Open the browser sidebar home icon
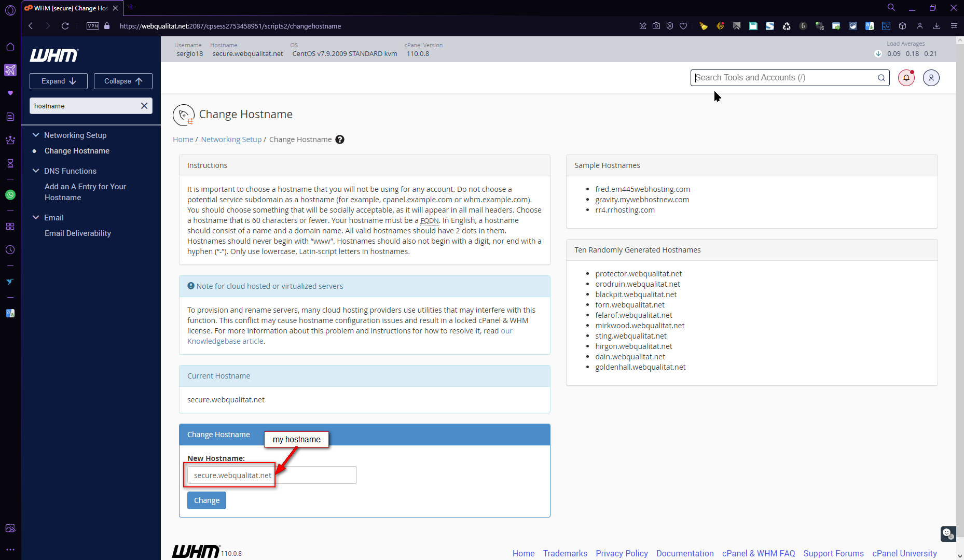Image resolution: width=964 pixels, height=560 pixels. [x=10, y=47]
